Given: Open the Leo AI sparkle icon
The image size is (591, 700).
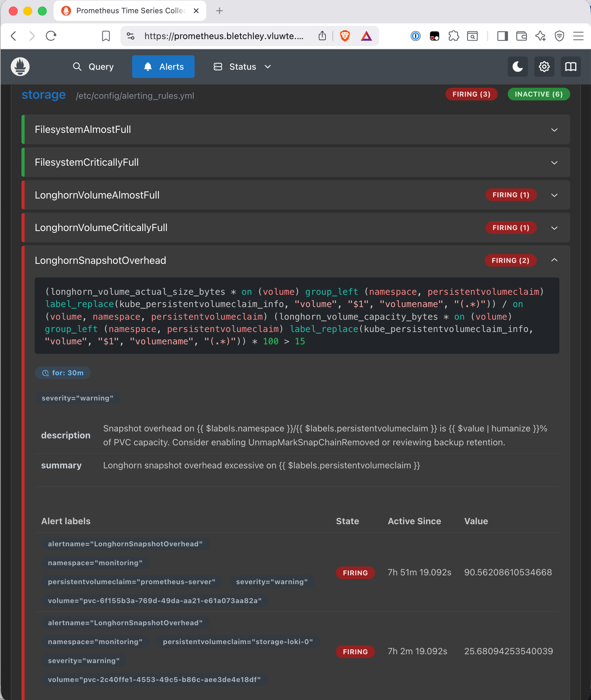Looking at the screenshot, I should 541,36.
